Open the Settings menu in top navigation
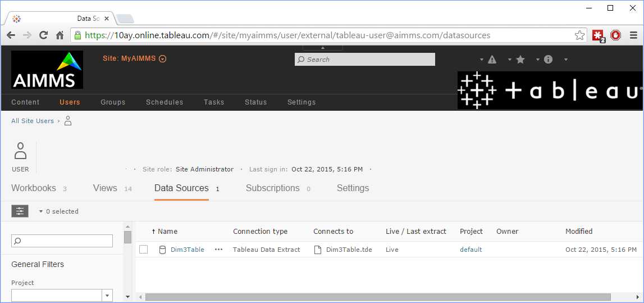 click(x=302, y=102)
